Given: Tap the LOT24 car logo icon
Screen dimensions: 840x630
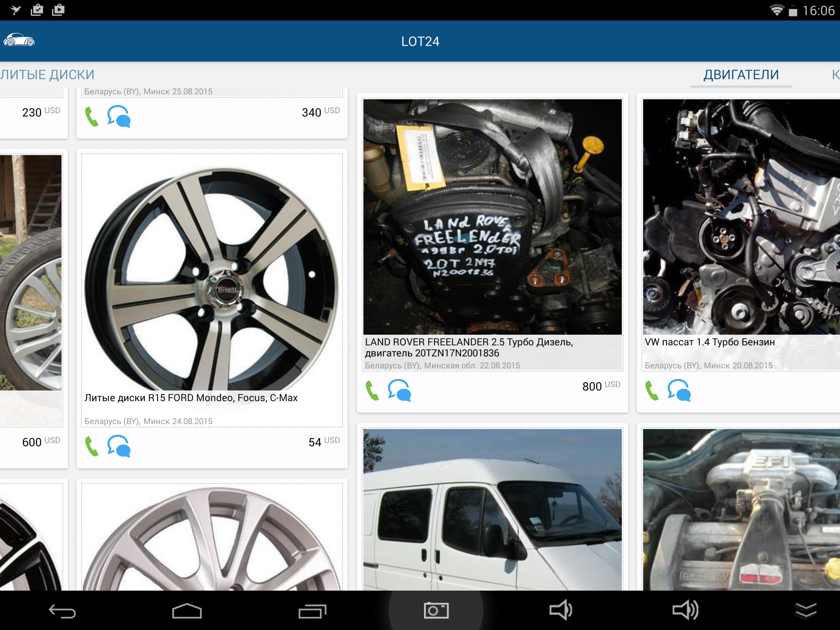Looking at the screenshot, I should tap(19, 40).
